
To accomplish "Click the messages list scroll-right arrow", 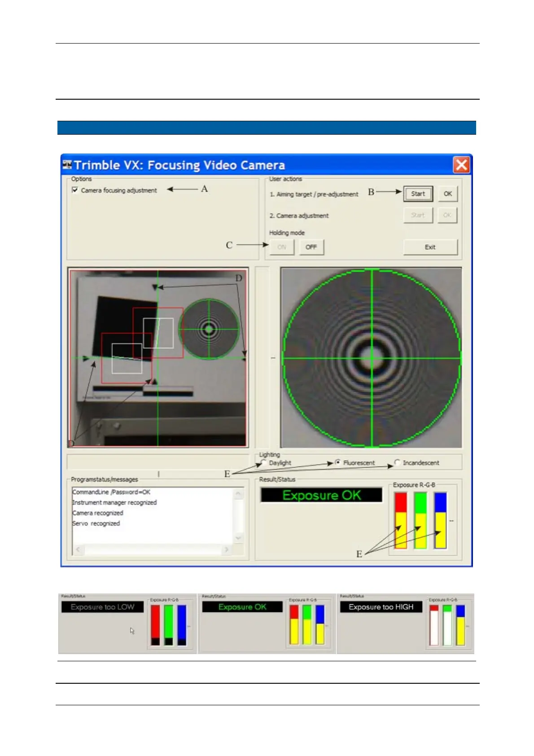I will pos(227,549).
